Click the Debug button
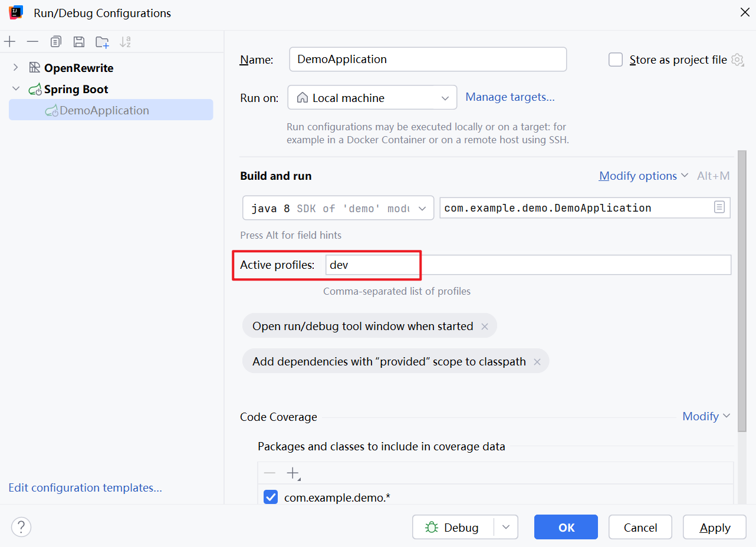This screenshot has height=547, width=756. pos(453,527)
